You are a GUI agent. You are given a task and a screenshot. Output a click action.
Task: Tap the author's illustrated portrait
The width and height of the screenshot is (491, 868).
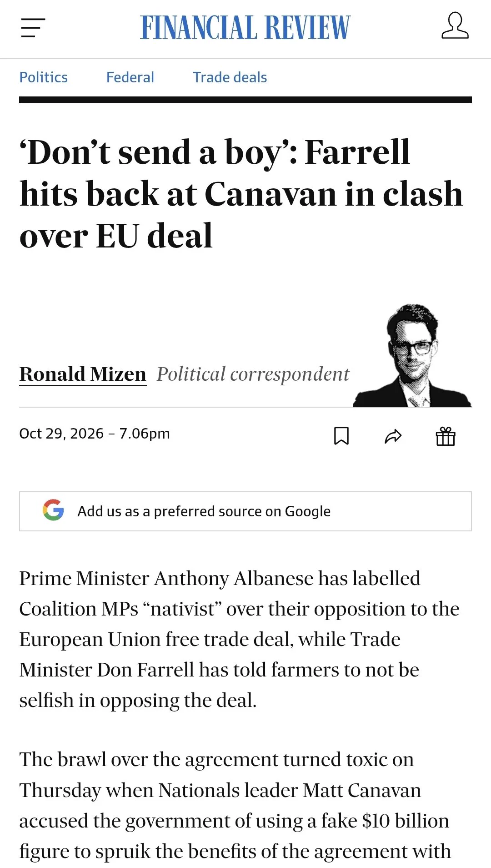[412, 355]
